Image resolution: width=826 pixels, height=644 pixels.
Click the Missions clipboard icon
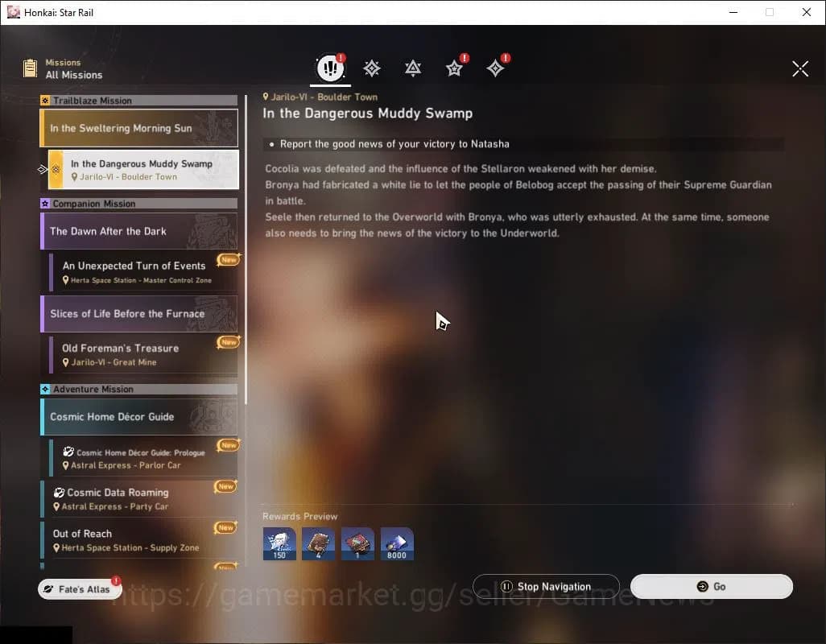[x=30, y=68]
